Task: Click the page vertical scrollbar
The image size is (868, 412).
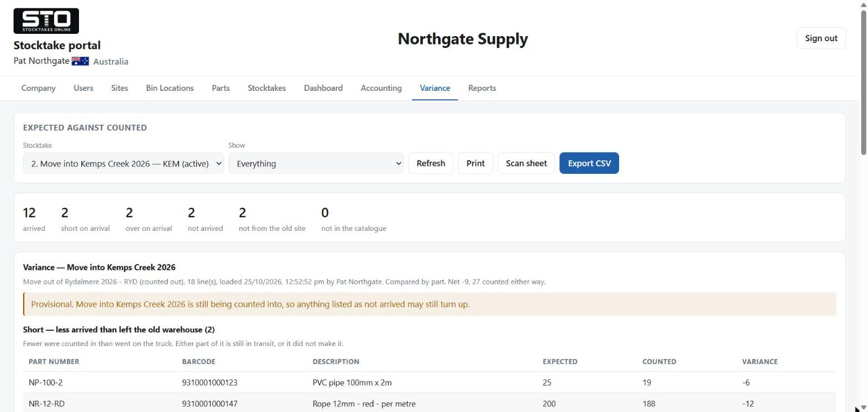Action: (863, 82)
